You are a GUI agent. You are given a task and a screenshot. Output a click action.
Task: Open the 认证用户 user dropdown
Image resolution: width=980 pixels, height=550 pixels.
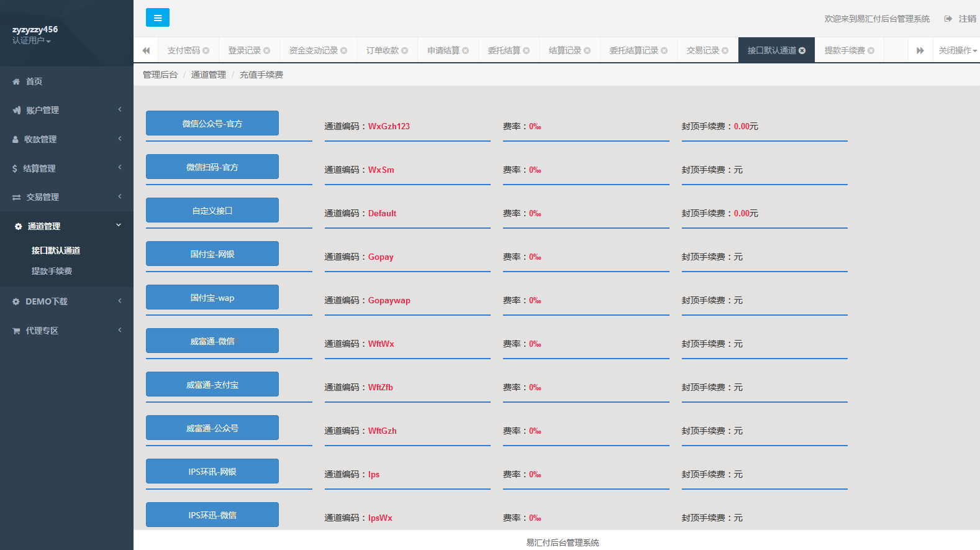pos(31,41)
